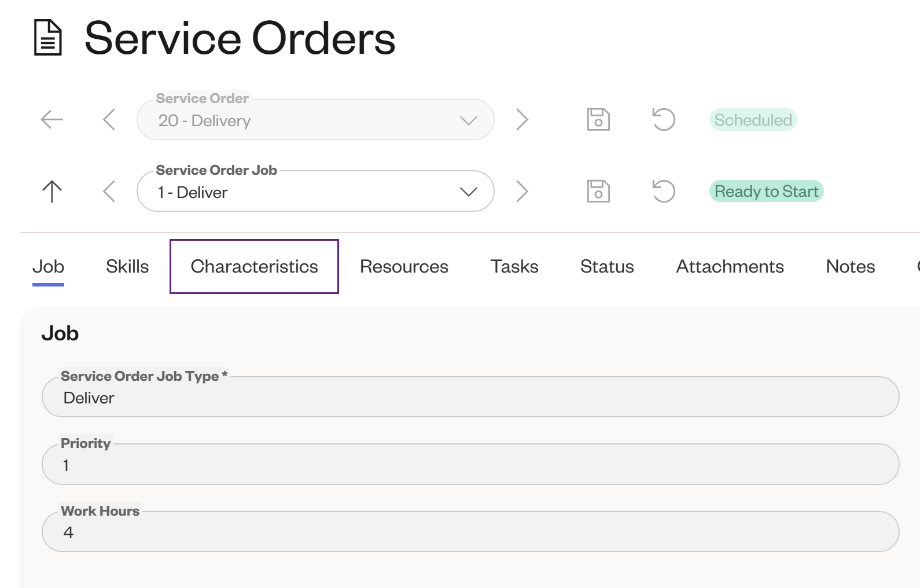The image size is (920, 588).
Task: Revert Service Order changes with undo icon
Action: [x=664, y=120]
